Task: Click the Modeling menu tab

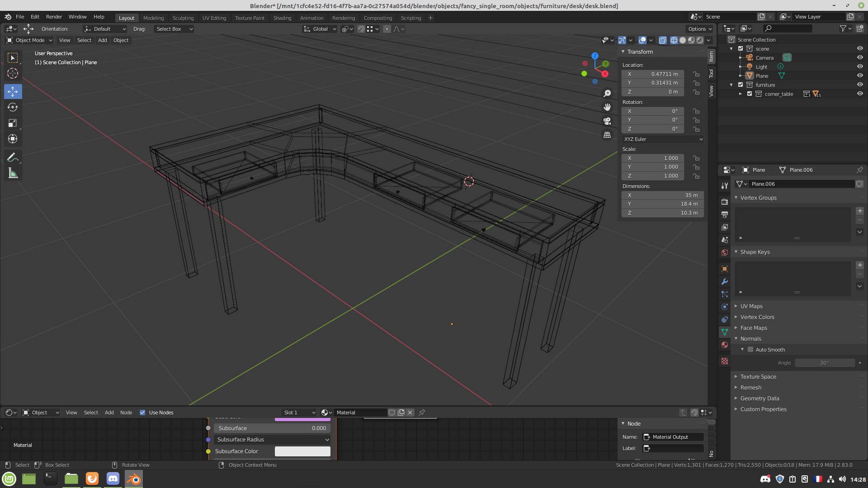Action: coord(153,18)
